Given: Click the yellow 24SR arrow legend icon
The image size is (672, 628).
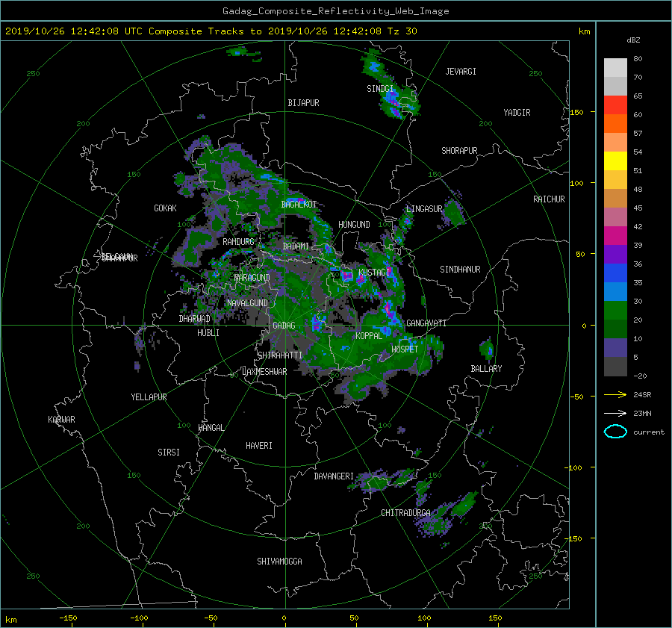Looking at the screenshot, I should click(x=615, y=394).
